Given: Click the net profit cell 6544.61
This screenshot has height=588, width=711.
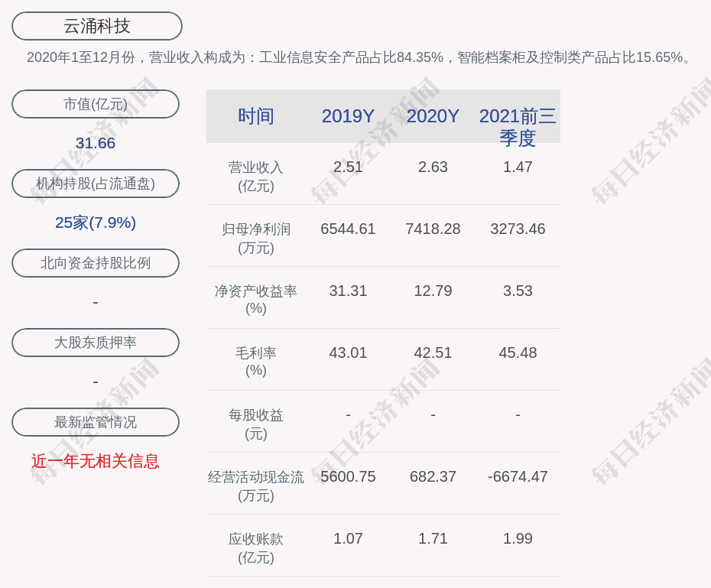Looking at the screenshot, I should pyautogui.click(x=349, y=229).
